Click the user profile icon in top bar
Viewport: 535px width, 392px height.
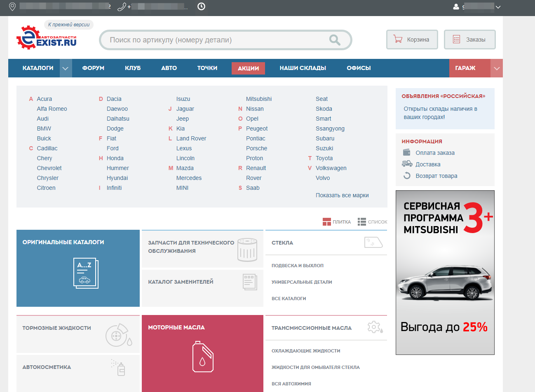(456, 7)
